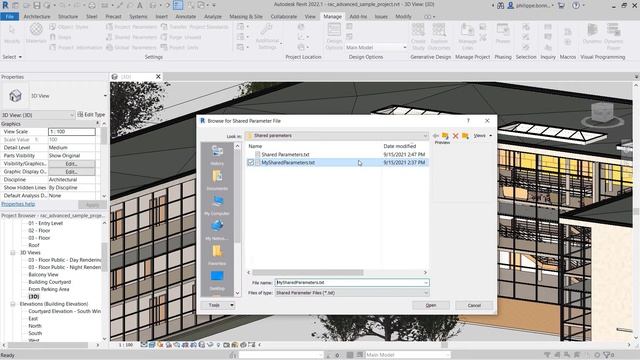Open the History location in Places bar
The width and height of the screenshot is (640, 360).
[x=217, y=154]
